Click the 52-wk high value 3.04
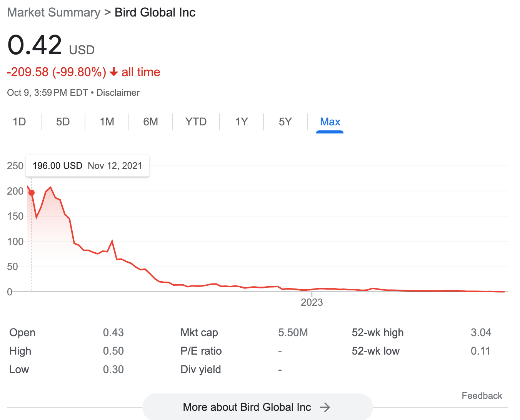 pyautogui.click(x=481, y=332)
